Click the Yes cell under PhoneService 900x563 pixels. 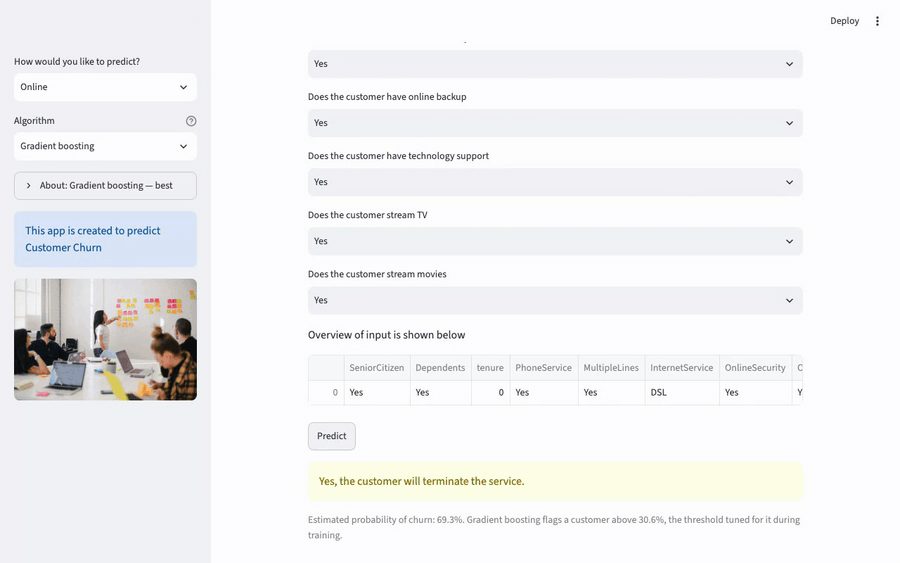[544, 393]
